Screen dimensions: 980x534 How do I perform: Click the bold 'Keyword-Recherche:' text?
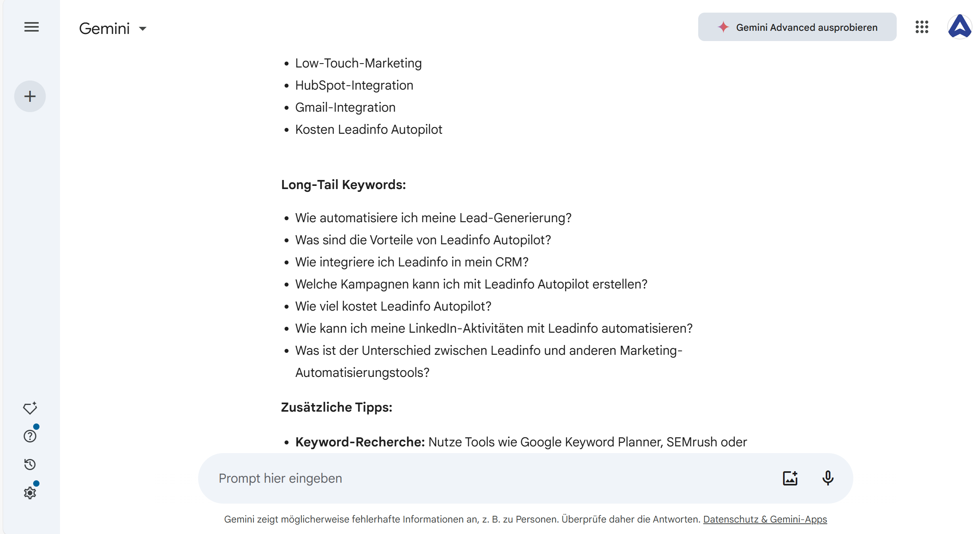(x=360, y=442)
